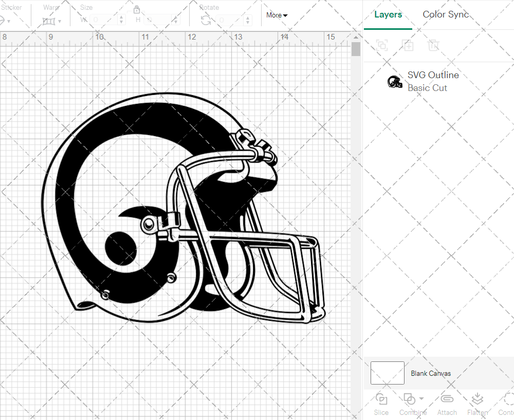
Task: Click the Basic Cut operation label
Action: 427,88
